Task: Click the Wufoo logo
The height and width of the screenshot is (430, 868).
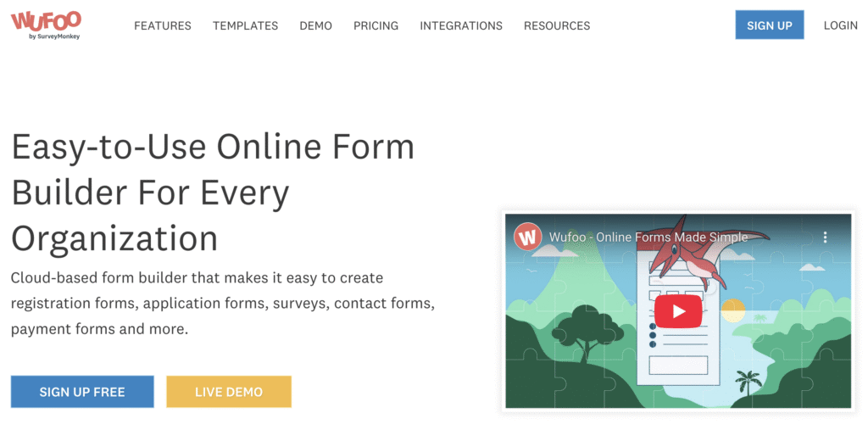Action: pyautogui.click(x=46, y=25)
